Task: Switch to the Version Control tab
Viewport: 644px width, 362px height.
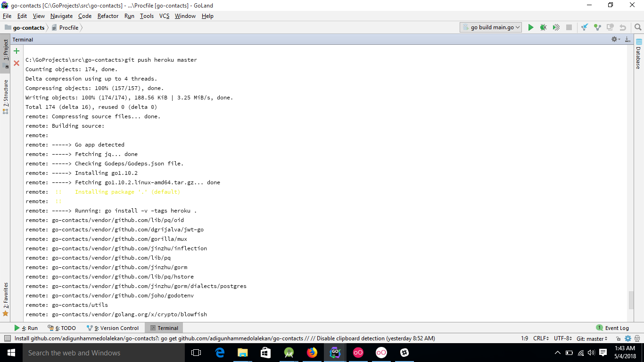Action: (113, 328)
